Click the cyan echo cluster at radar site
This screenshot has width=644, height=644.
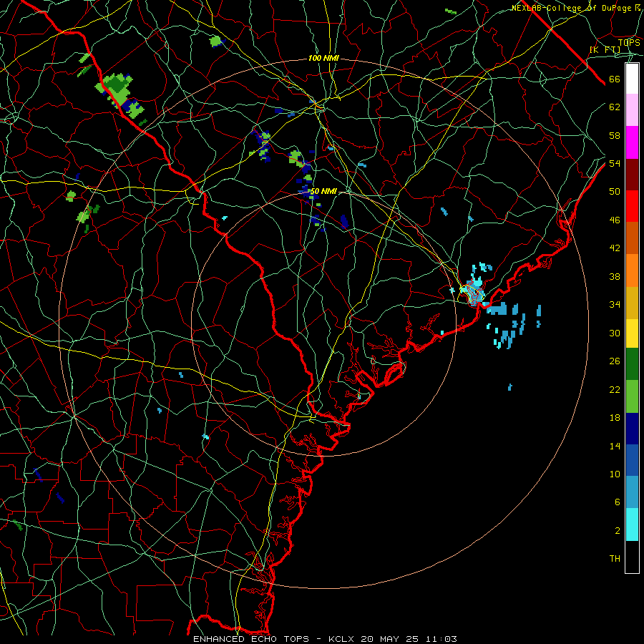[x=474, y=291]
